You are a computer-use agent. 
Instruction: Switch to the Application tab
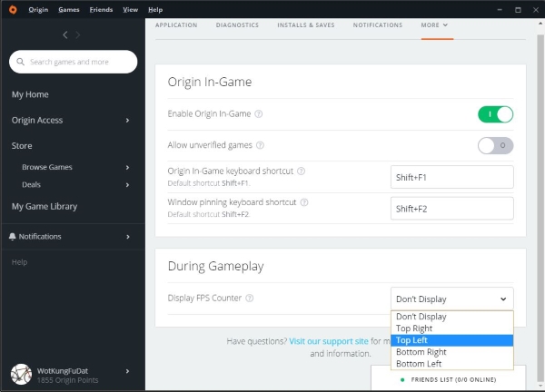click(x=176, y=25)
